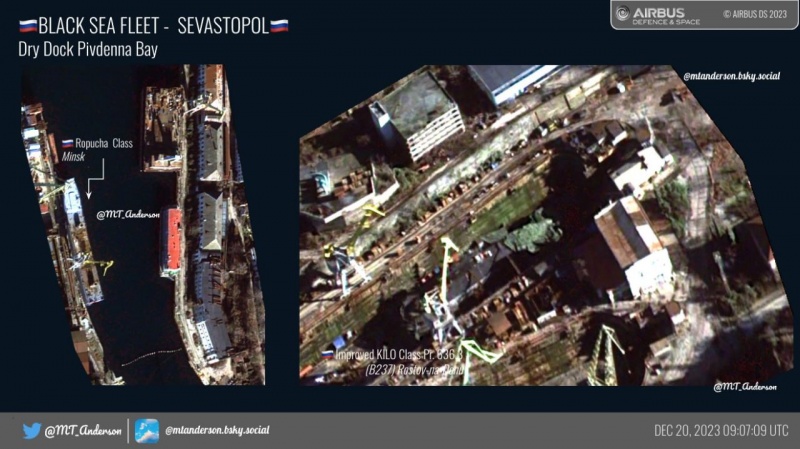The height and width of the screenshot is (449, 800).
Task: Click the Twitter bird icon
Action: tap(32, 431)
